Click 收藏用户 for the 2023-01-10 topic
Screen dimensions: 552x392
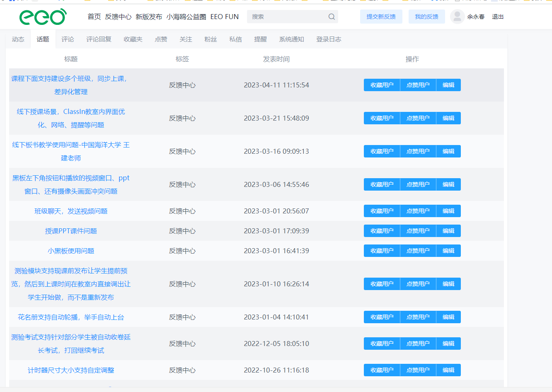pos(382,284)
